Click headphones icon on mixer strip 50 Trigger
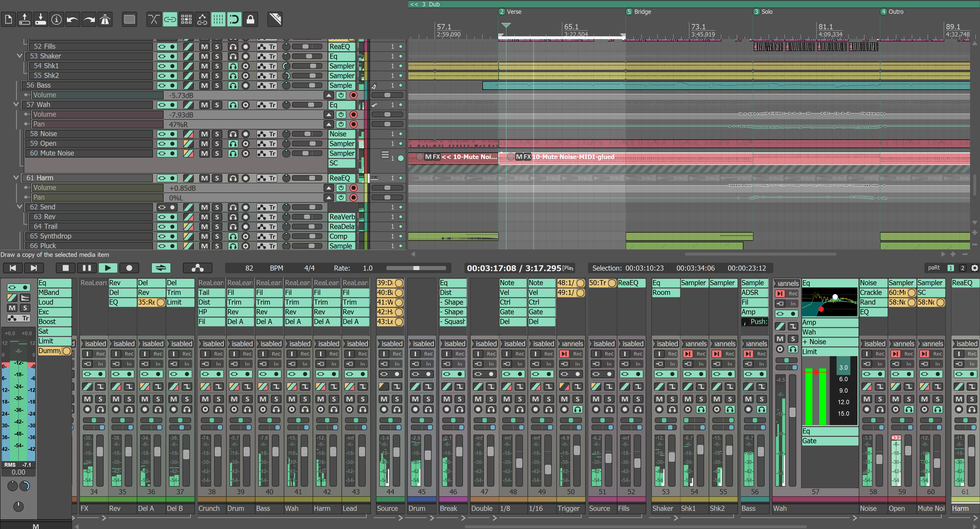This screenshot has height=529, width=980. (578, 410)
